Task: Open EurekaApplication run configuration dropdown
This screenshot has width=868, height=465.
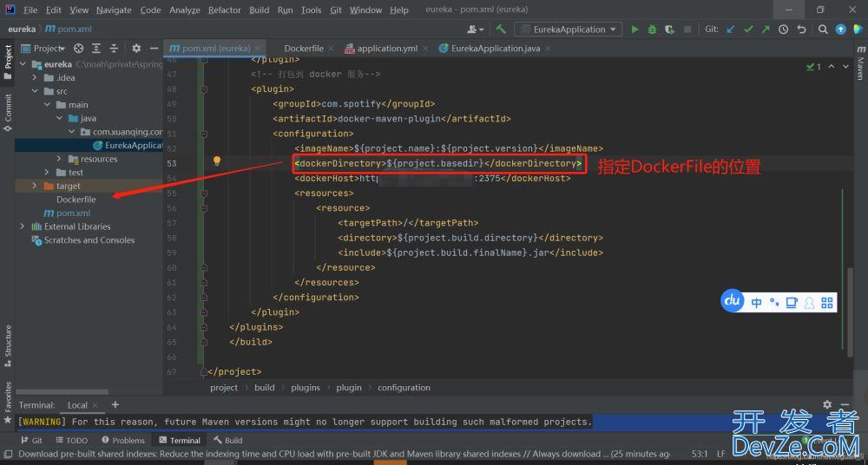Action: pyautogui.click(x=568, y=29)
